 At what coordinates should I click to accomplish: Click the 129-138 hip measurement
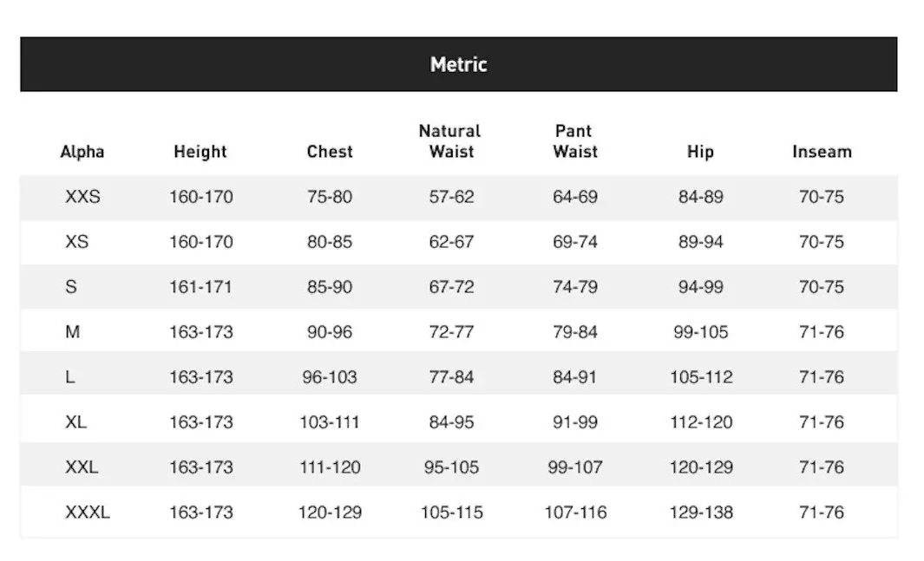[701, 512]
